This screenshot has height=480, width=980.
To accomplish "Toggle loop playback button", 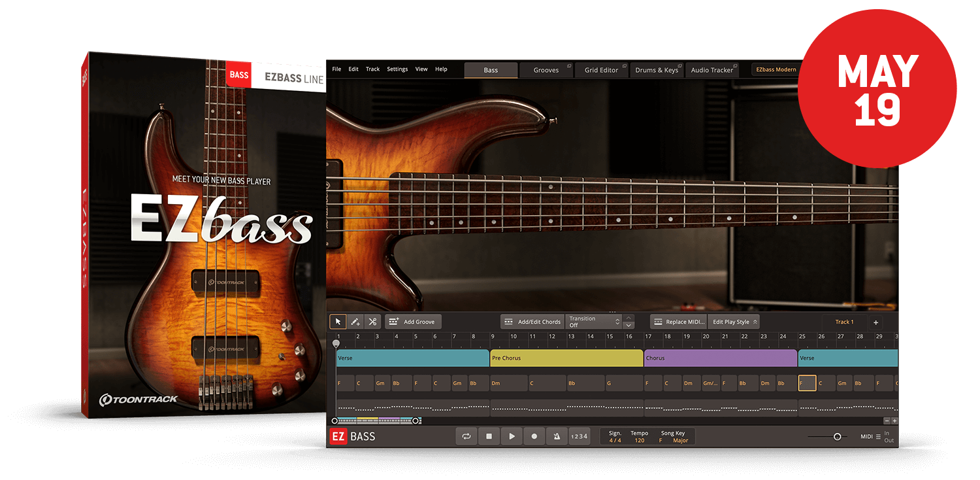I will point(466,436).
